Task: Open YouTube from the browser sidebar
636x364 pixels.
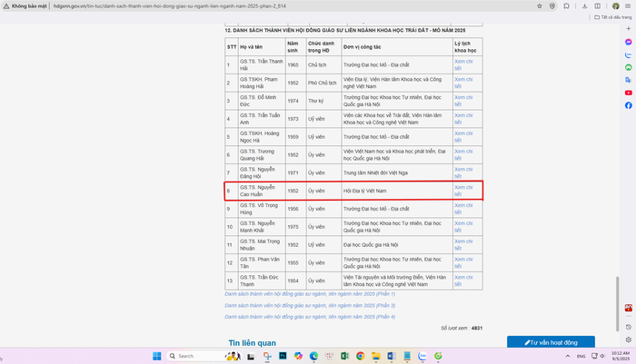Action: click(629, 93)
